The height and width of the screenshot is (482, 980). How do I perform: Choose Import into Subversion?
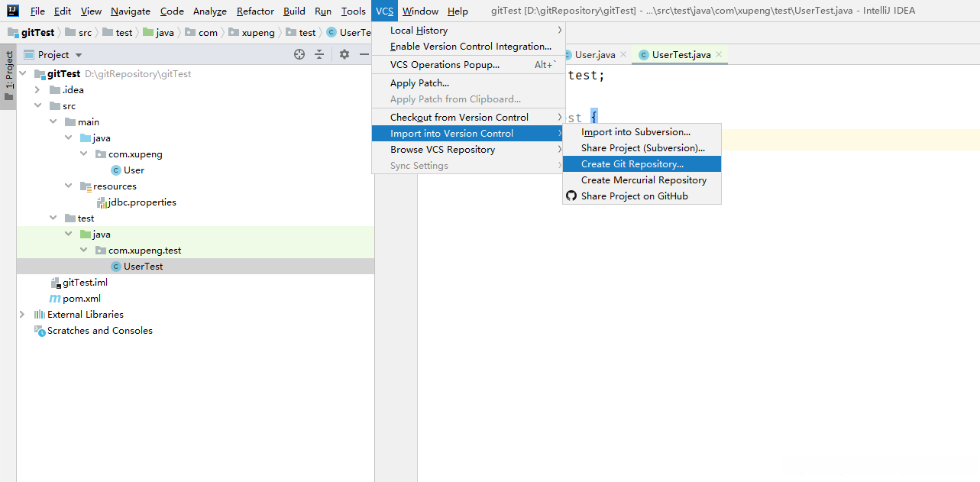tap(642, 132)
